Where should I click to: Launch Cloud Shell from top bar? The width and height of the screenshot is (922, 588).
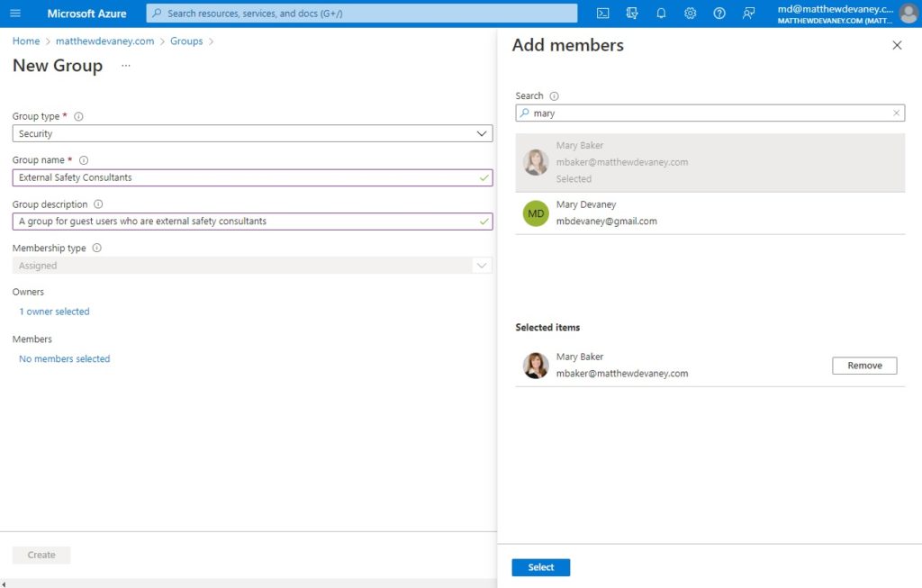(x=602, y=13)
